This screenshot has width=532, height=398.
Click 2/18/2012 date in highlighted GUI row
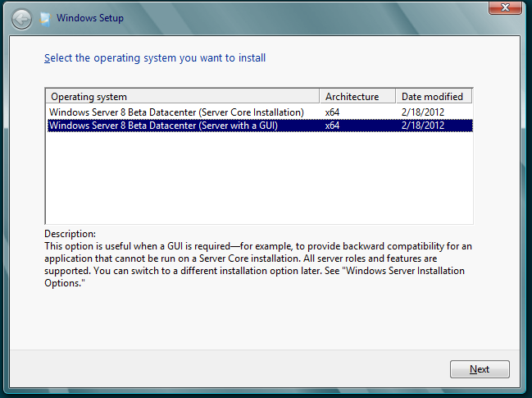click(x=423, y=126)
